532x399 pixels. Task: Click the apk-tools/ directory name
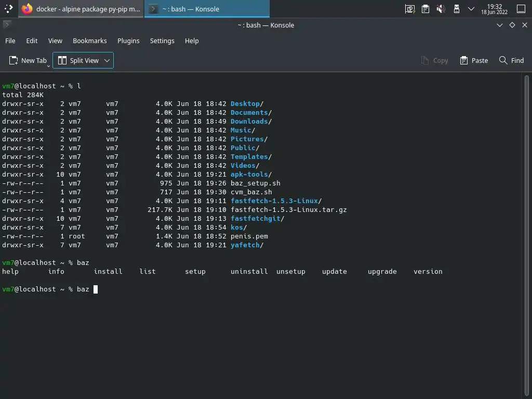(x=251, y=175)
